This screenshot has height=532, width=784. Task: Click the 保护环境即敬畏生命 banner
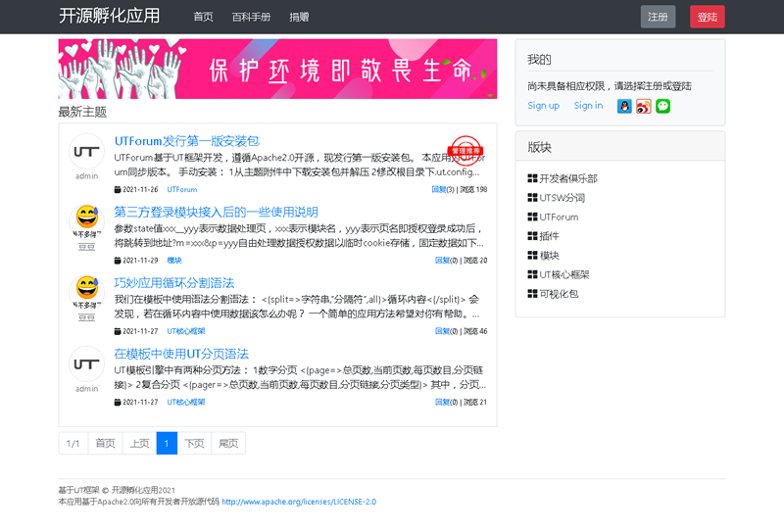277,69
